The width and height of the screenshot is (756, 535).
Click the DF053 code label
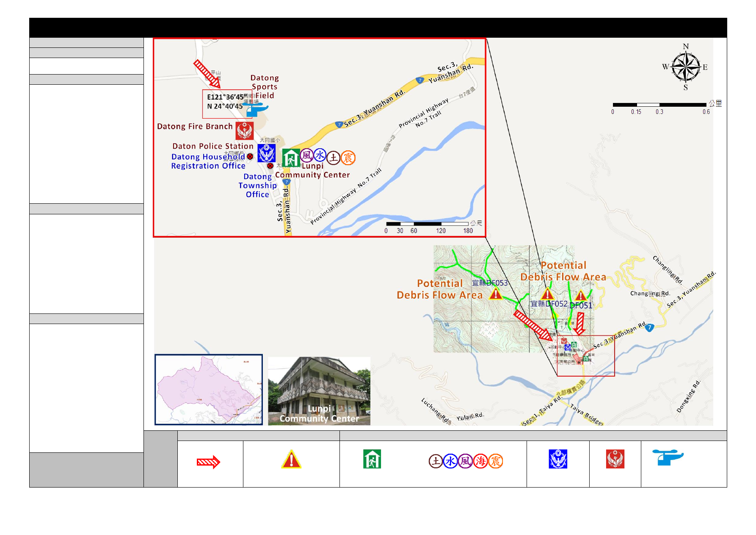point(490,283)
